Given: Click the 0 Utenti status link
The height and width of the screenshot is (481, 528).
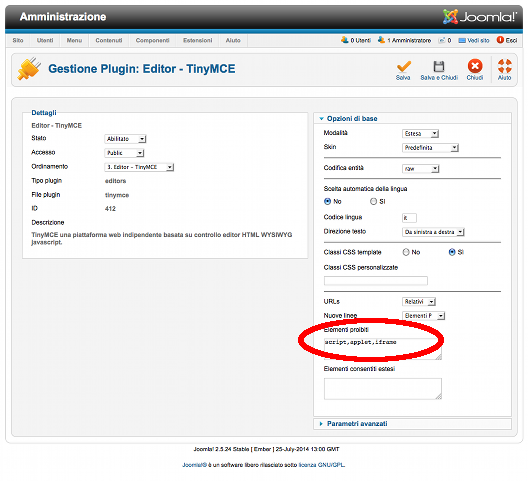Looking at the screenshot, I should [x=361, y=40].
